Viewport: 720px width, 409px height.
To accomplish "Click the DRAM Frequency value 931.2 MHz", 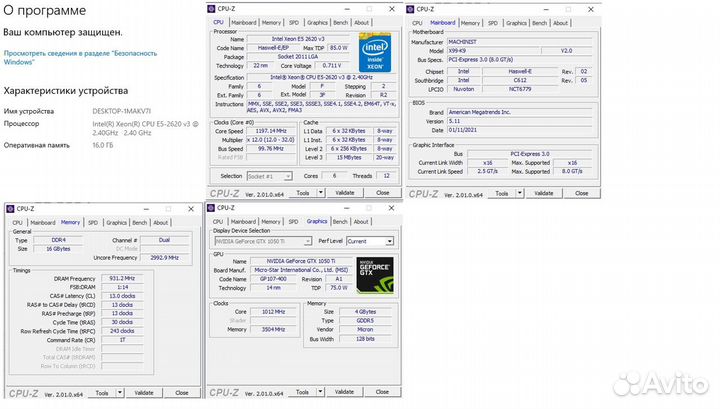I will pyautogui.click(x=122, y=279).
